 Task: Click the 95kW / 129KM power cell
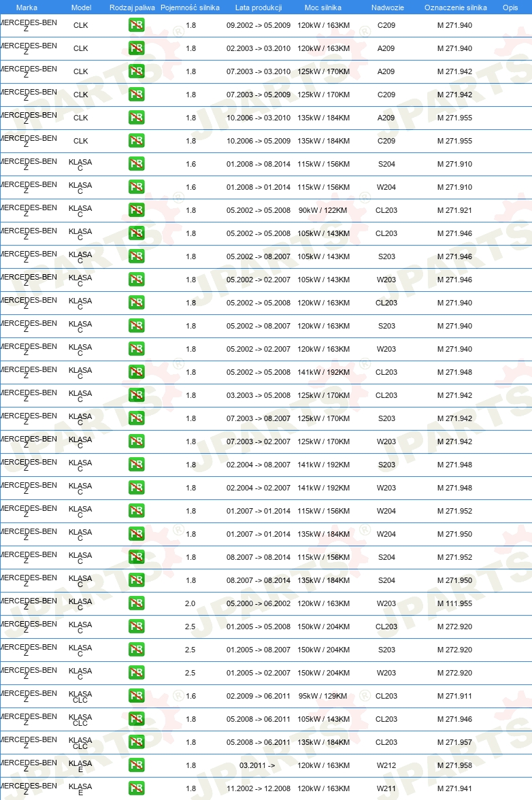point(323,695)
